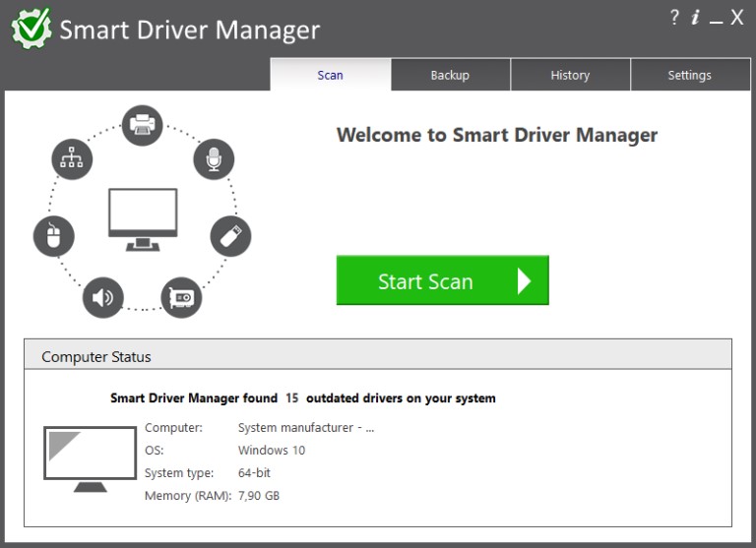Click the Computer Status header
The image size is (756, 548).
pyautogui.click(x=378, y=356)
